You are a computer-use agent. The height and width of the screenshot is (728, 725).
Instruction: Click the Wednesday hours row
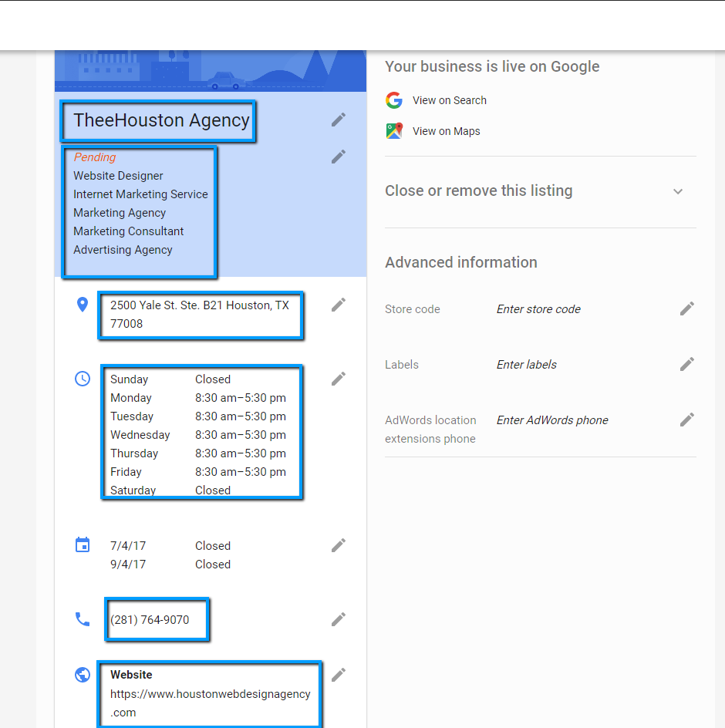198,435
